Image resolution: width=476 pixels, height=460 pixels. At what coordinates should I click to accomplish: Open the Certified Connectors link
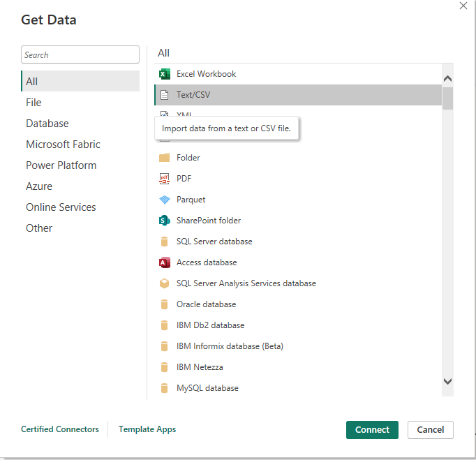[x=60, y=429]
